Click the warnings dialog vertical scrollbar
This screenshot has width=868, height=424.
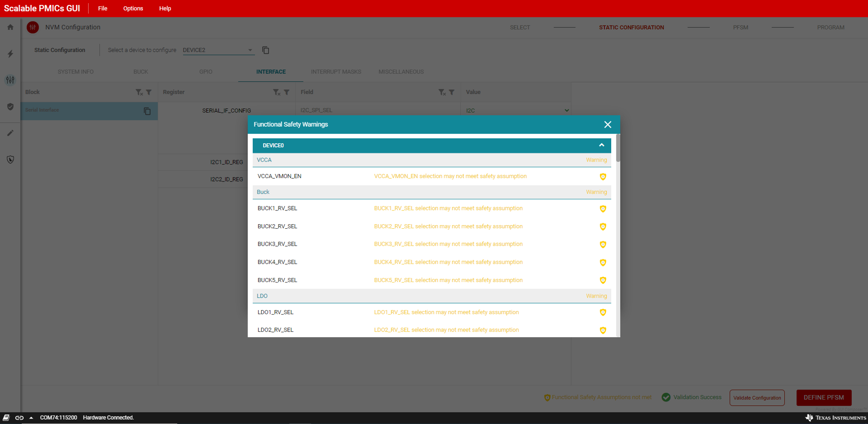[x=618, y=149]
